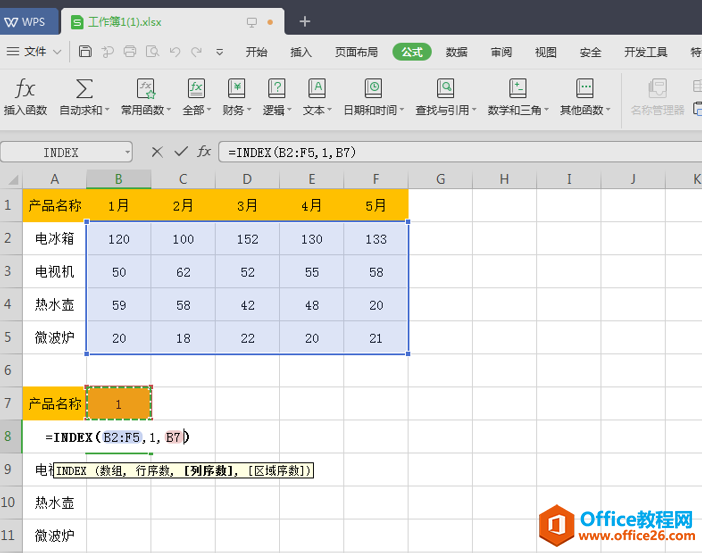Open Math and Trig (数学和三角) functions
Screen dimensions: 702x553
click(517, 89)
